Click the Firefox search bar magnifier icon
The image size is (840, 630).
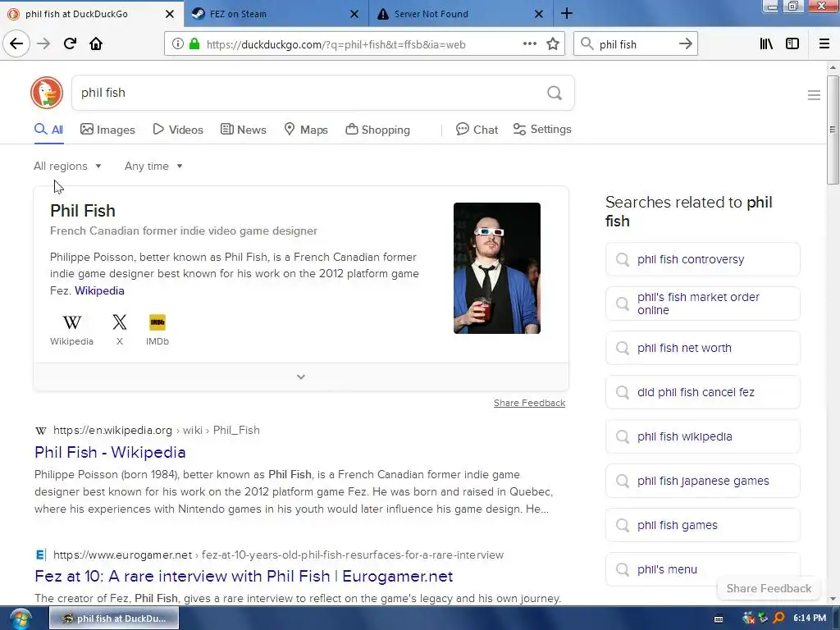(587, 44)
